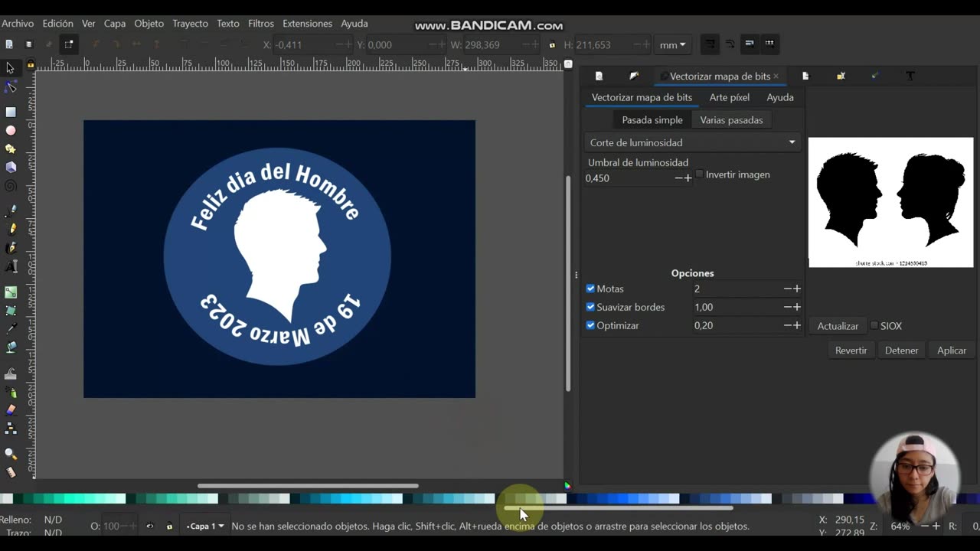Select the Selector arrow tool
Screen dimensions: 980x551
coord(10,68)
